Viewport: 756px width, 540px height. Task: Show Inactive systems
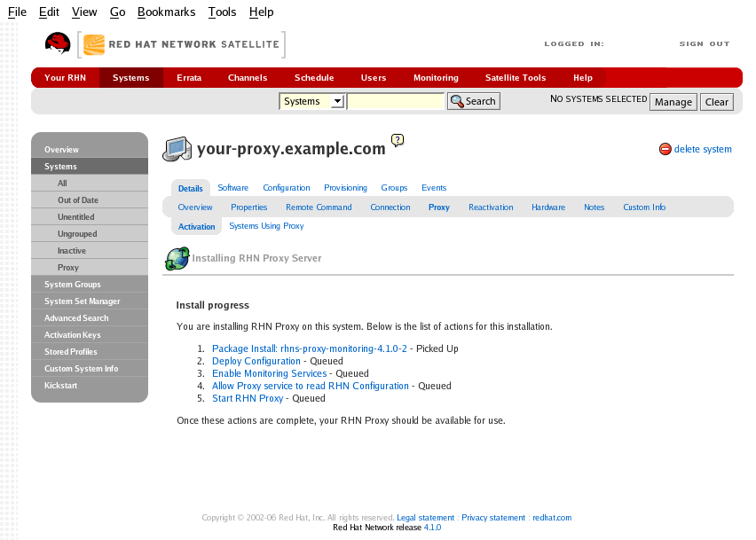point(90,250)
